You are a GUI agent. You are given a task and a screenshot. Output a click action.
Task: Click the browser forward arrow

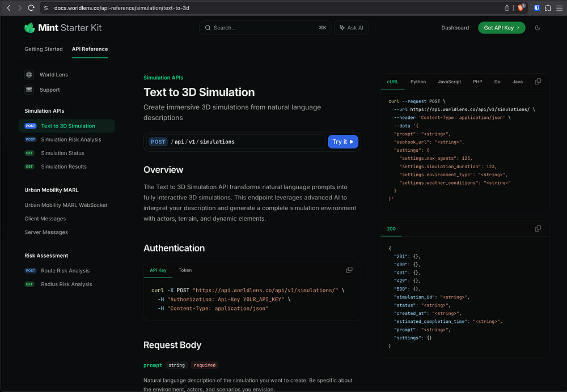20,8
